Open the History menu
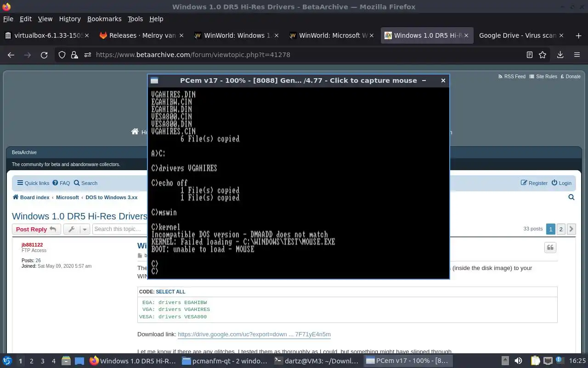Screen dimensions: 588x368 pos(70,19)
